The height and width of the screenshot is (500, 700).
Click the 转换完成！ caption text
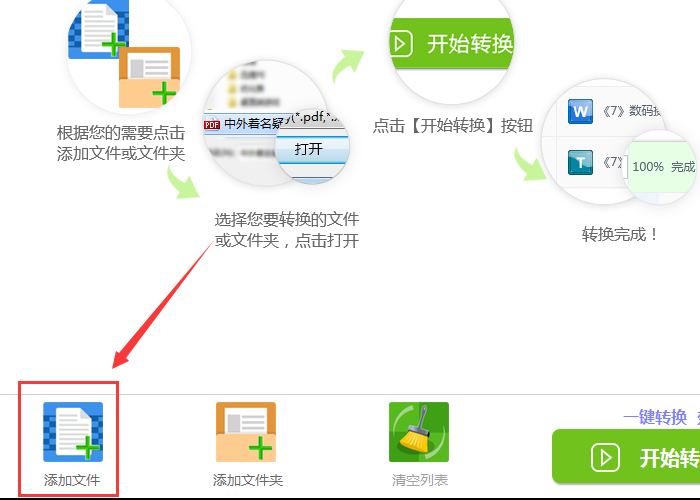point(619,234)
